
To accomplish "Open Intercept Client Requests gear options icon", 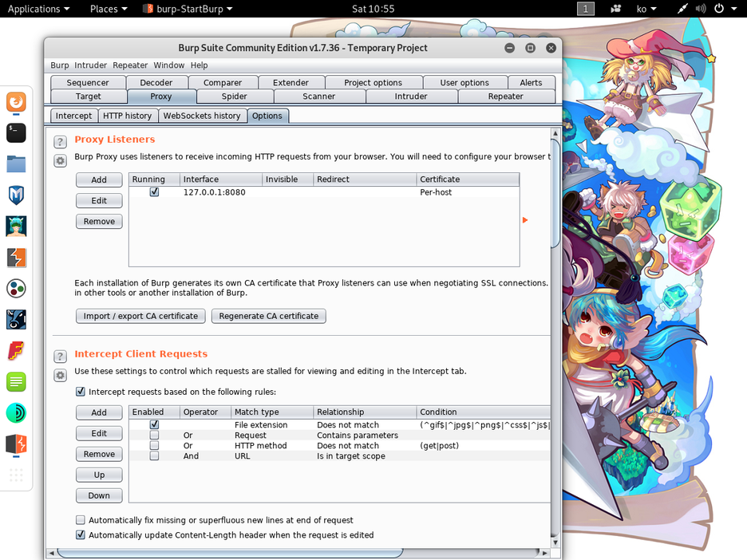I will [x=60, y=375].
